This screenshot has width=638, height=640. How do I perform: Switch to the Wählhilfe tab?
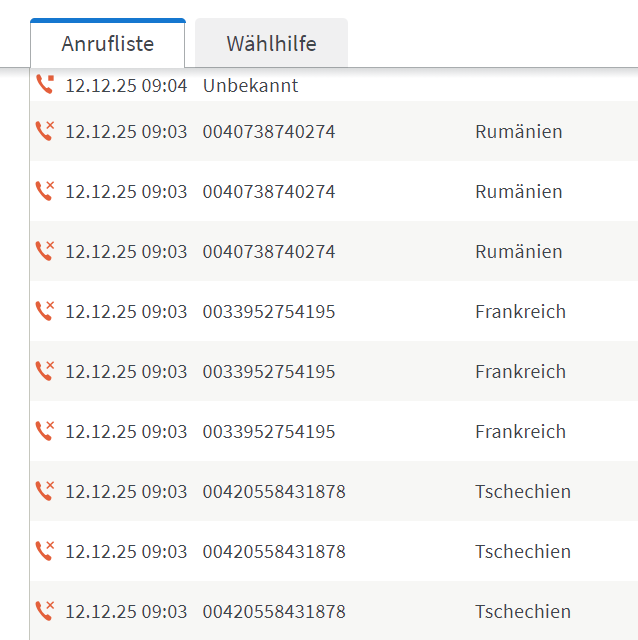pyautogui.click(x=271, y=44)
